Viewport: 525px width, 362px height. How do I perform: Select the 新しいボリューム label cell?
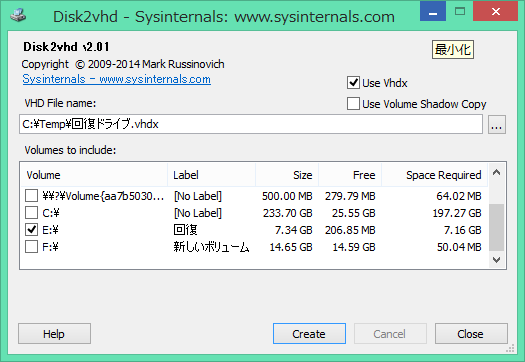(211, 247)
